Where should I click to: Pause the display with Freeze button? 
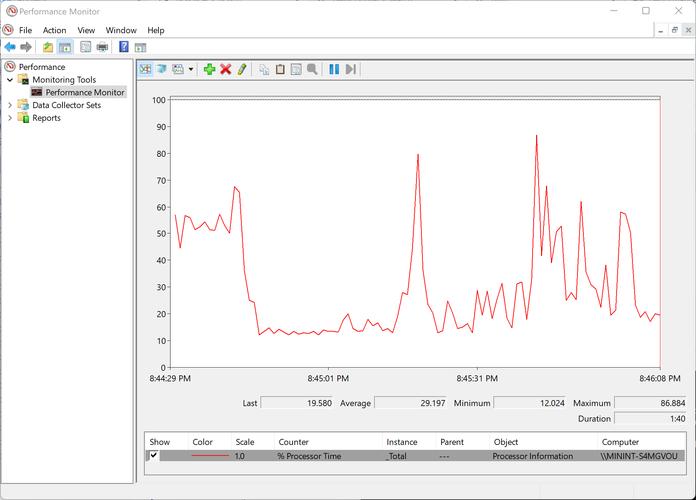[334, 69]
